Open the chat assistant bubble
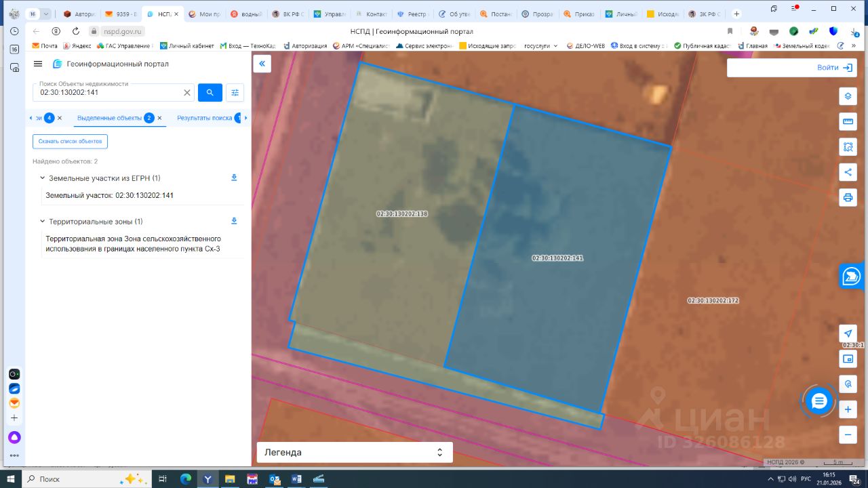Image resolution: width=868 pixels, height=488 pixels. pyautogui.click(x=819, y=401)
